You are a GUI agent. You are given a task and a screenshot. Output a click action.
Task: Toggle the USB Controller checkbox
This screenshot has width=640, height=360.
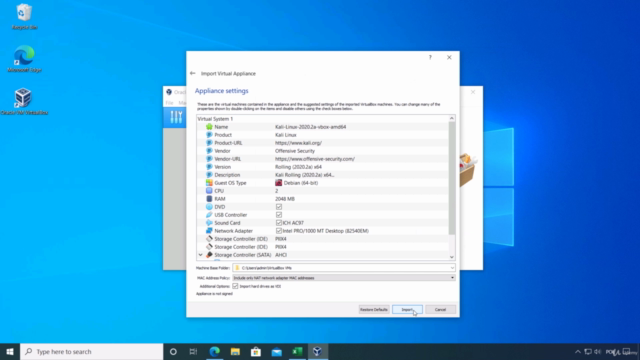279,215
